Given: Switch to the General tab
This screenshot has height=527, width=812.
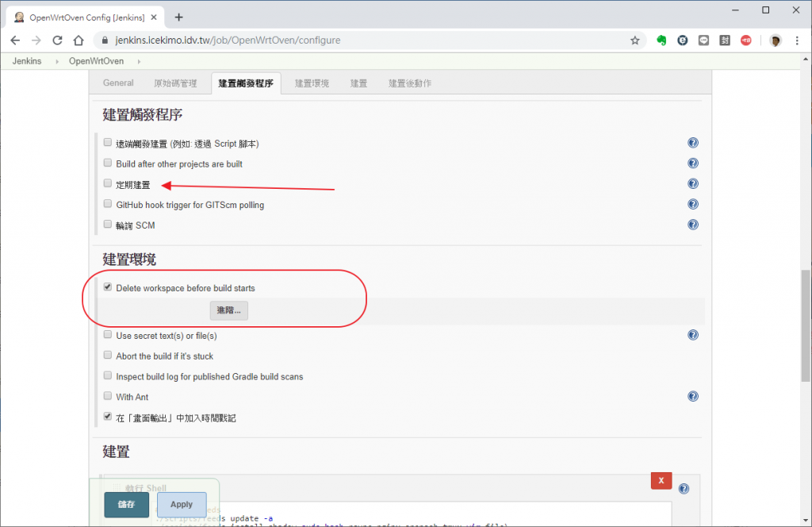Looking at the screenshot, I should tap(118, 83).
